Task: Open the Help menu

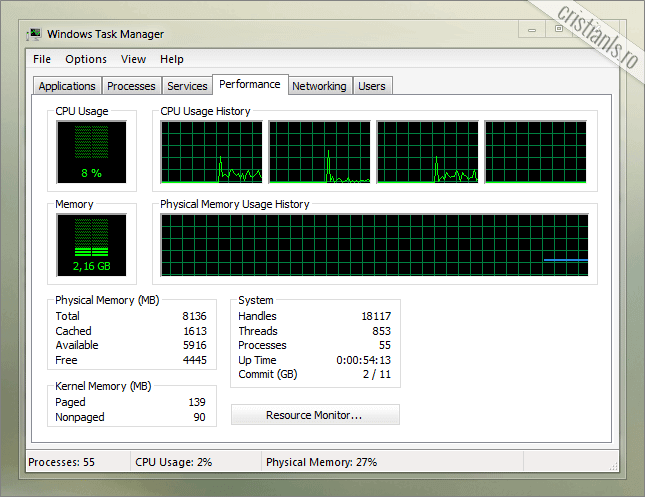Action: 172,59
